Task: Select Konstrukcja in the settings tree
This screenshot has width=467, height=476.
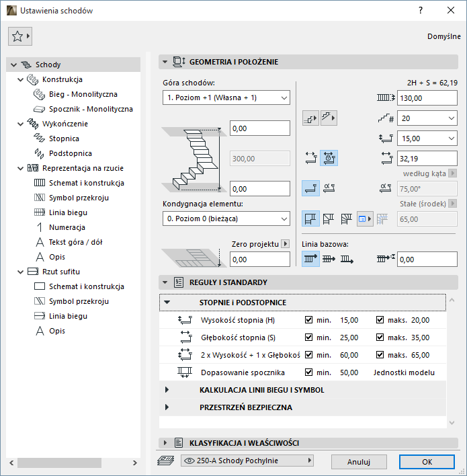Action: tap(62, 79)
